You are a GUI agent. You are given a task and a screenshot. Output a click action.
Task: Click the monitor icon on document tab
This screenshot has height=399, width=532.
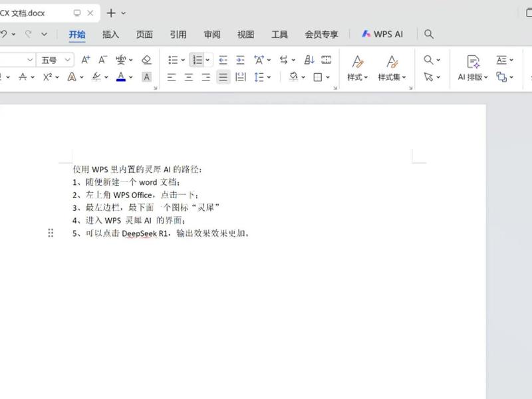coord(77,13)
